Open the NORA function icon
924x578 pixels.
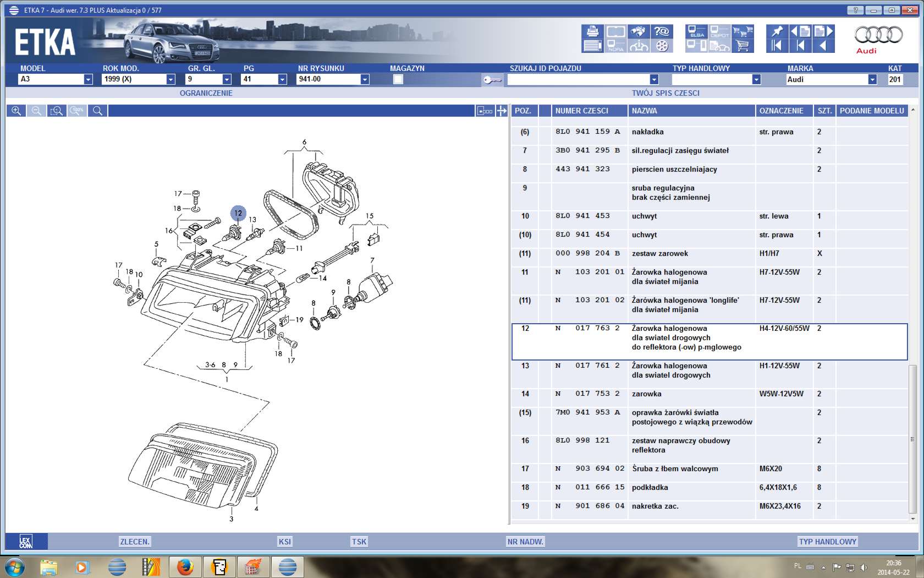click(615, 46)
